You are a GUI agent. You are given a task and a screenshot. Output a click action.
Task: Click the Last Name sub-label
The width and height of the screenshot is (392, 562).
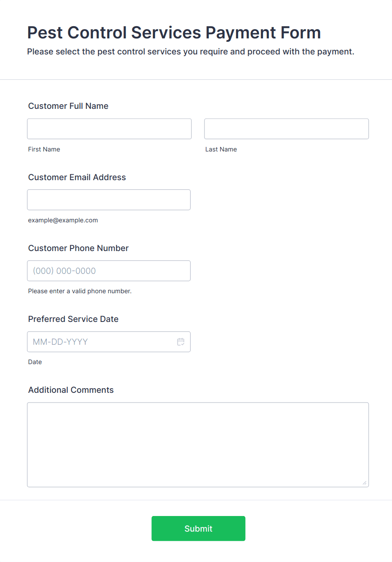(x=221, y=149)
